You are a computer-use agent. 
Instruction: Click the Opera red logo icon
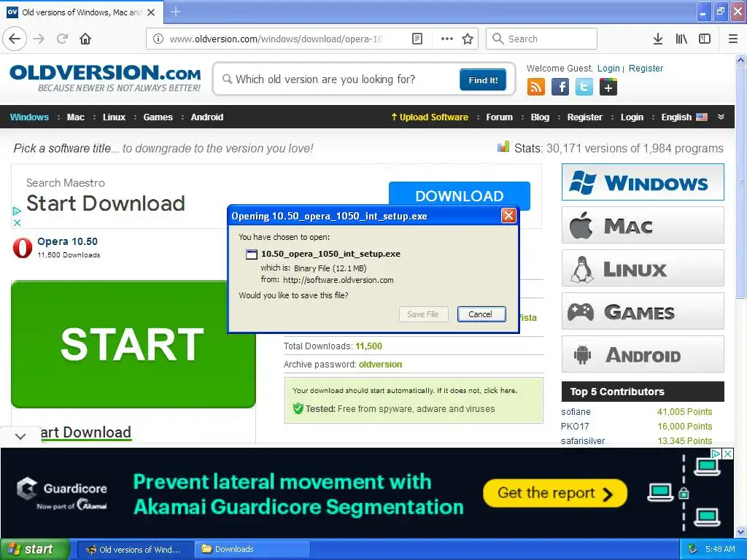coord(23,248)
